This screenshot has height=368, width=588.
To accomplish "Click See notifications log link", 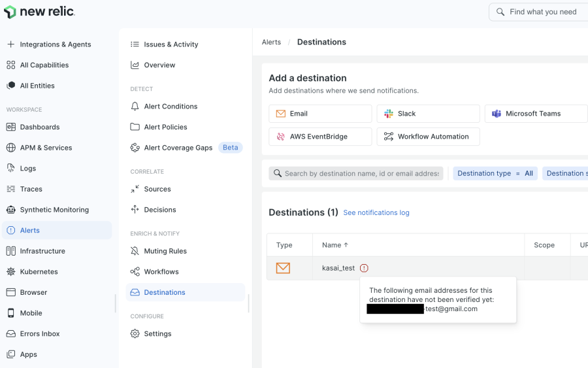I will coord(376,212).
